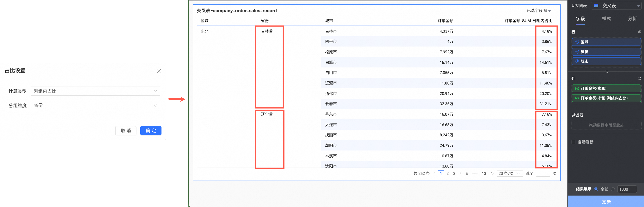
Task: Select the limited rows radio button
Action: click(613, 189)
